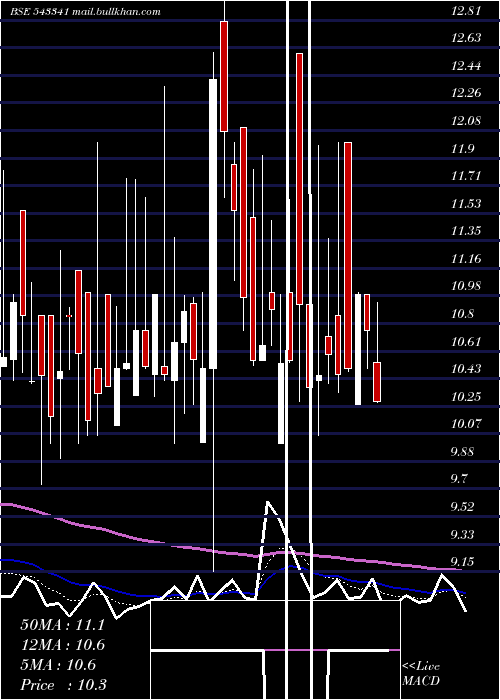Click the BSE 543341 mail.bullkhan.com header text

point(85,12)
